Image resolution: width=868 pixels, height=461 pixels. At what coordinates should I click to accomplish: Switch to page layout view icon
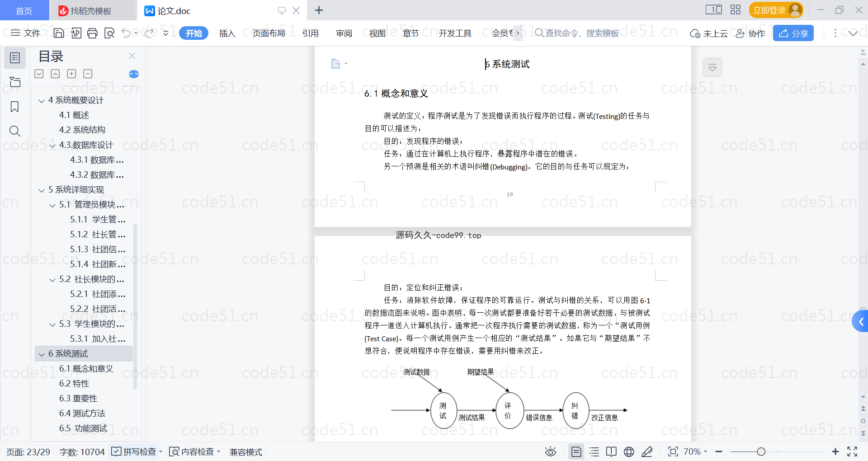coord(576,452)
